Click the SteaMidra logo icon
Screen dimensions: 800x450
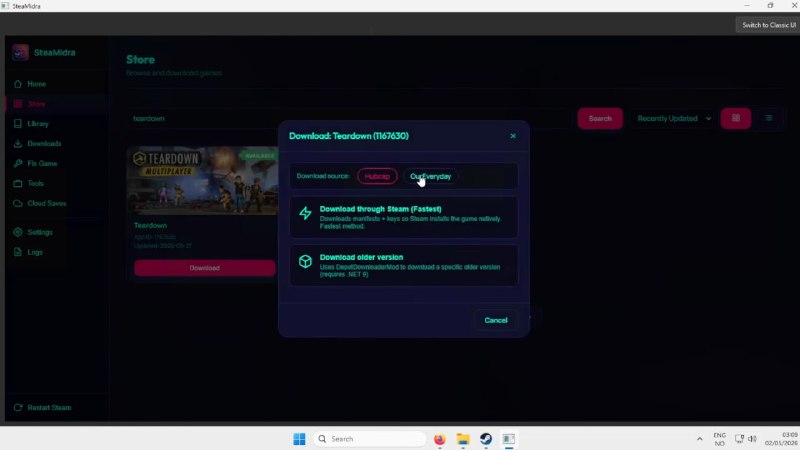click(x=20, y=53)
